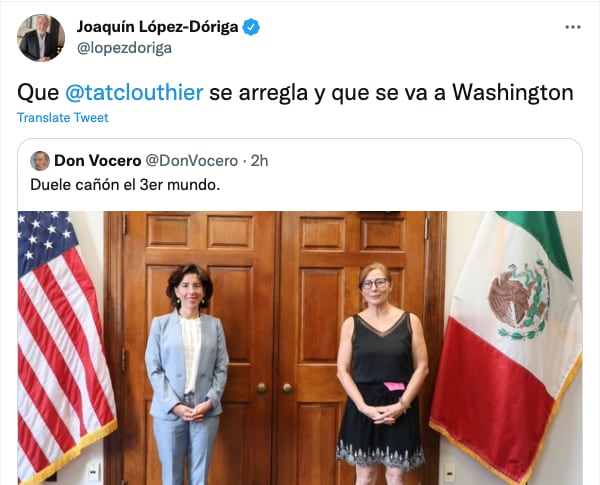Open the three-dot more options menu

point(572,27)
